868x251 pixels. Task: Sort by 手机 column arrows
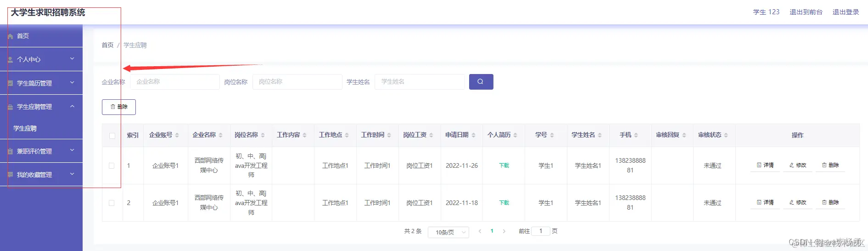click(636, 135)
